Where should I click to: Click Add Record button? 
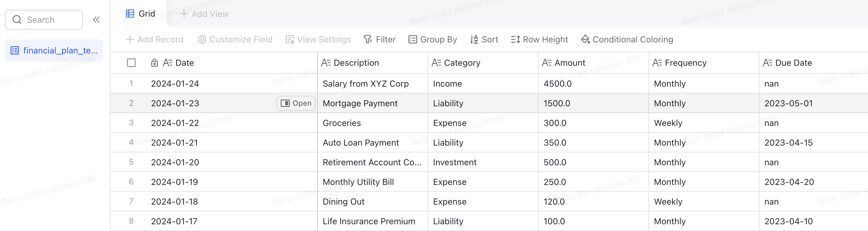coord(155,39)
